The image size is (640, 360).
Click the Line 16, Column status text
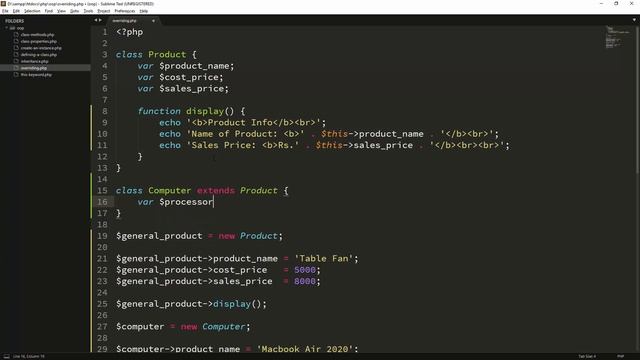(29, 356)
